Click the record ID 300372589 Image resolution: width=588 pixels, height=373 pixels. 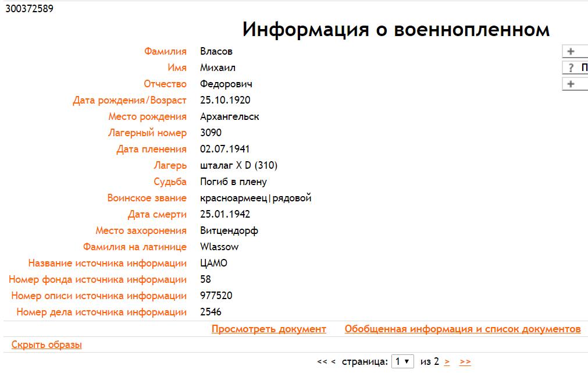click(30, 9)
